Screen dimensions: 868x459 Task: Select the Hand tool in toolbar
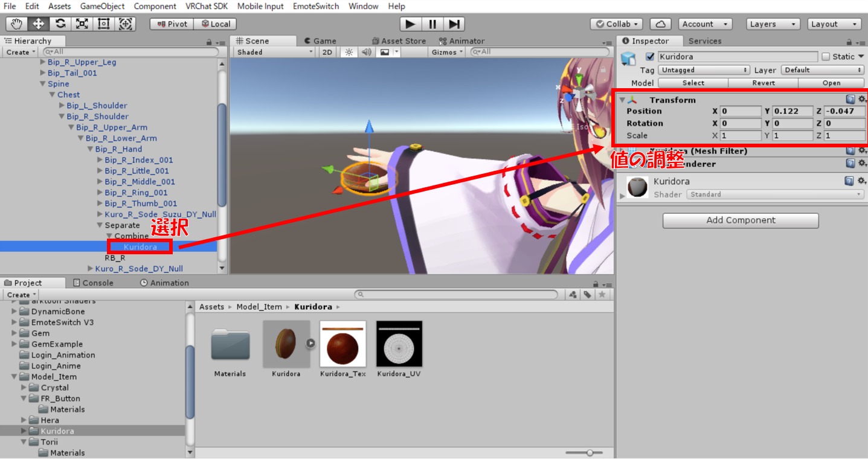pyautogui.click(x=17, y=24)
